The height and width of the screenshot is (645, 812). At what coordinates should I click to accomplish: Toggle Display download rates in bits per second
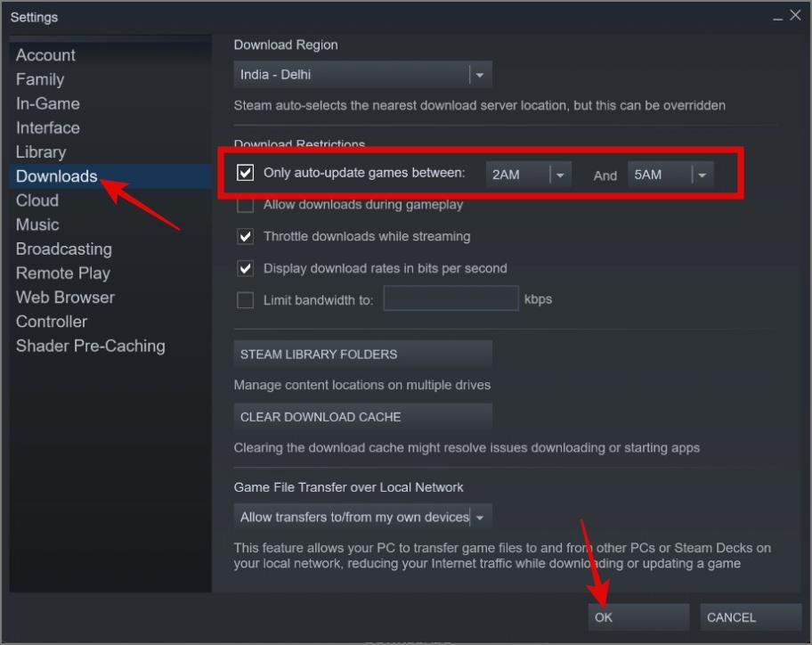point(246,269)
